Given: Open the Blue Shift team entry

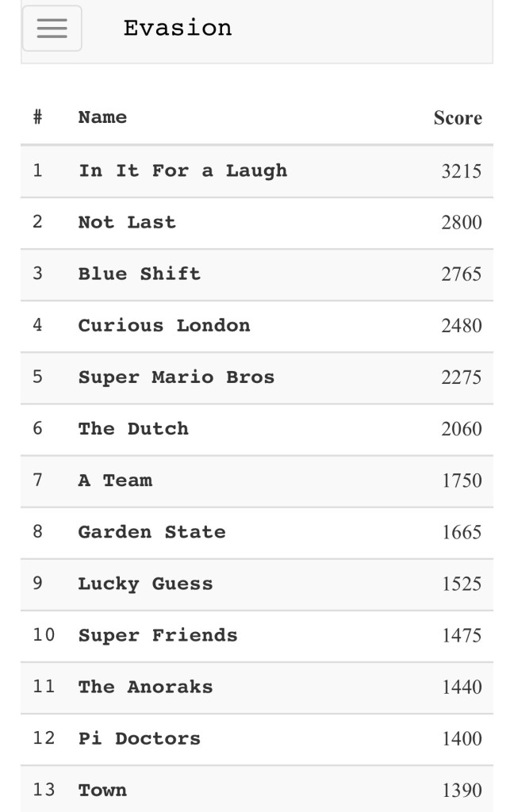Looking at the screenshot, I should click(x=139, y=274).
